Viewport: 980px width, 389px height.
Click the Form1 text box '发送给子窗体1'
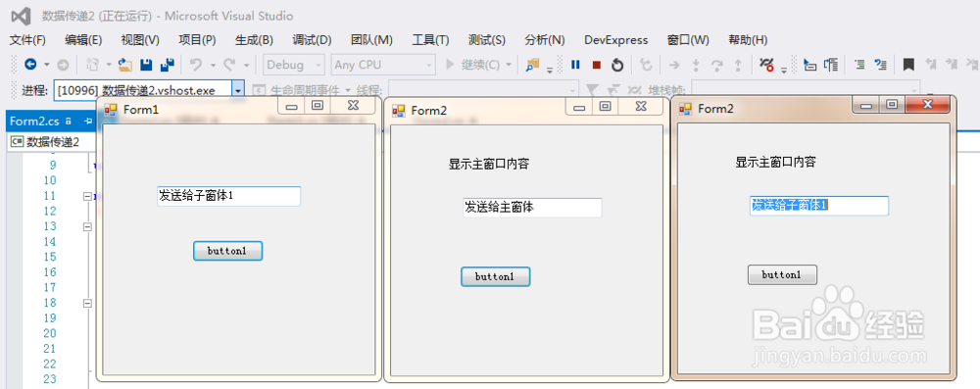pyautogui.click(x=228, y=196)
